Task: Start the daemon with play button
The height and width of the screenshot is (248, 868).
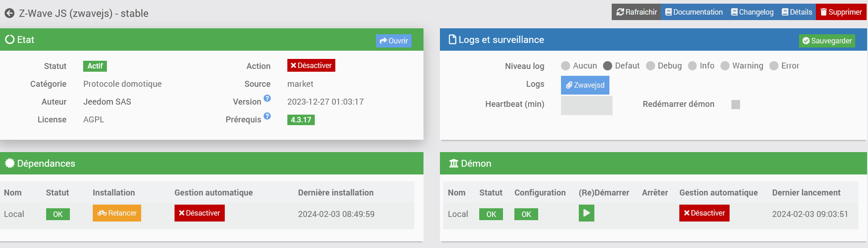Action: click(x=587, y=213)
